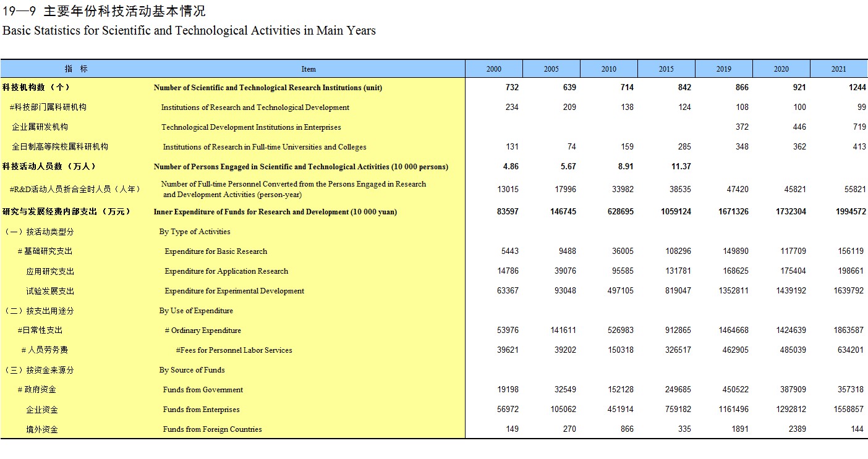Select '#Fees for Personnel Labor Services' label

coord(234,350)
